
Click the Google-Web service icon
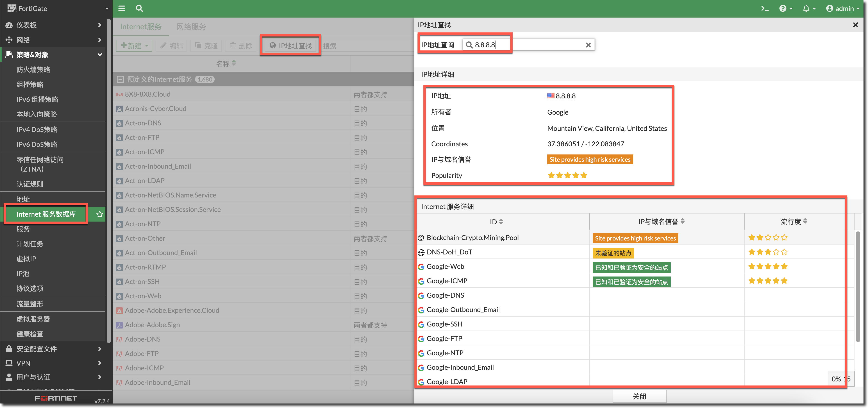(x=421, y=267)
